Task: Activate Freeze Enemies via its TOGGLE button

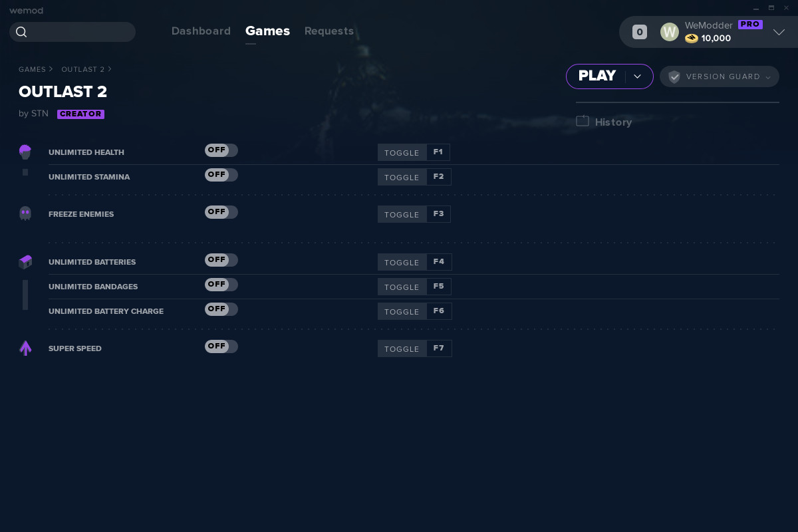Action: pyautogui.click(x=402, y=214)
